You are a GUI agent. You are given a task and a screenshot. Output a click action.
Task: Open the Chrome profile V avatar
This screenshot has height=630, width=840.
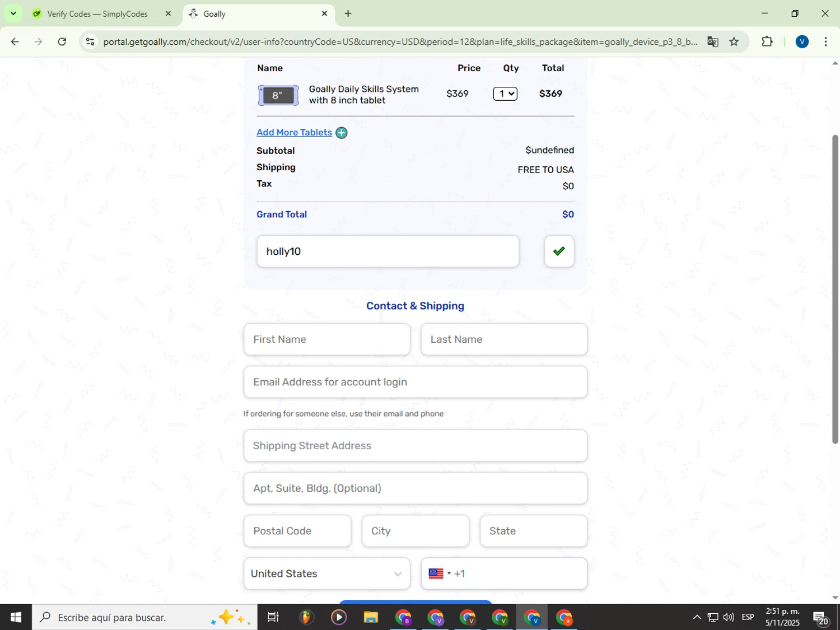point(802,41)
